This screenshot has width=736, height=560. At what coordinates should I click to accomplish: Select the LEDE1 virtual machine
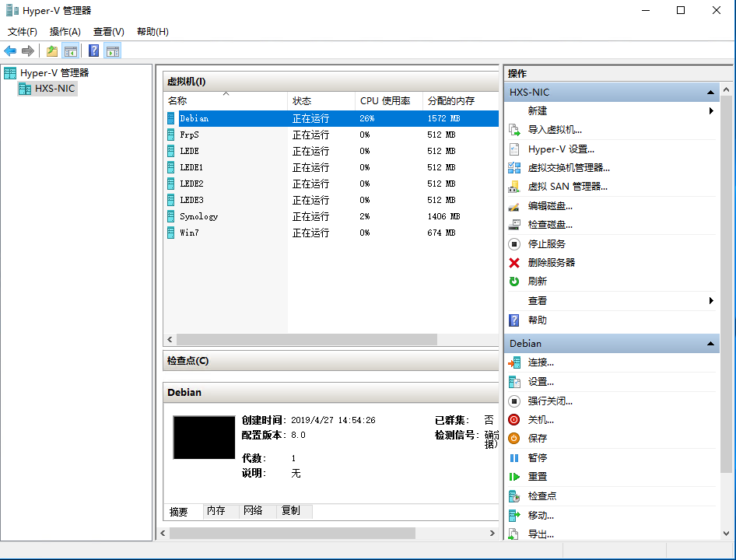[331, 167]
